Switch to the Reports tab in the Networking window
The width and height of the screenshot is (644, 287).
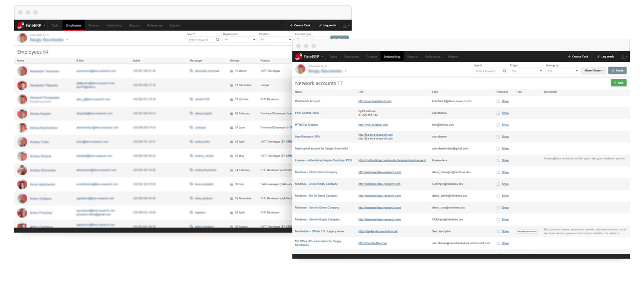point(413,57)
